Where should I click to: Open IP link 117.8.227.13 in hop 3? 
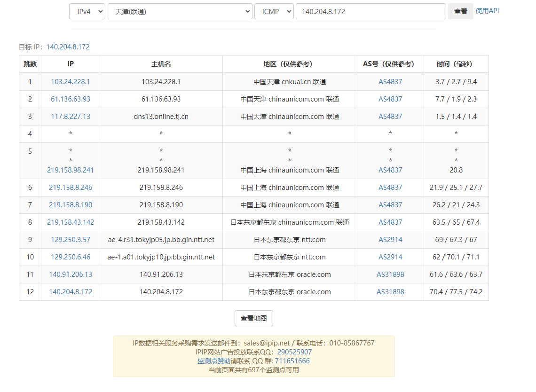coord(71,117)
